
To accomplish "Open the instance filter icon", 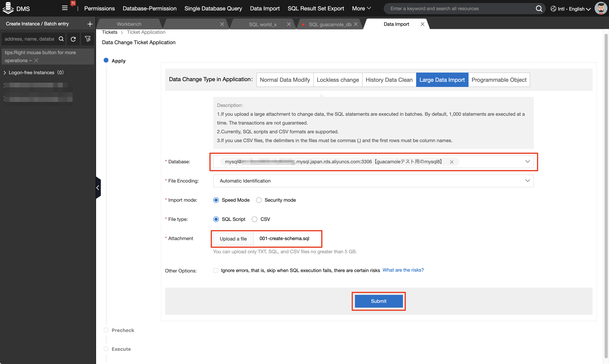I will [87, 39].
